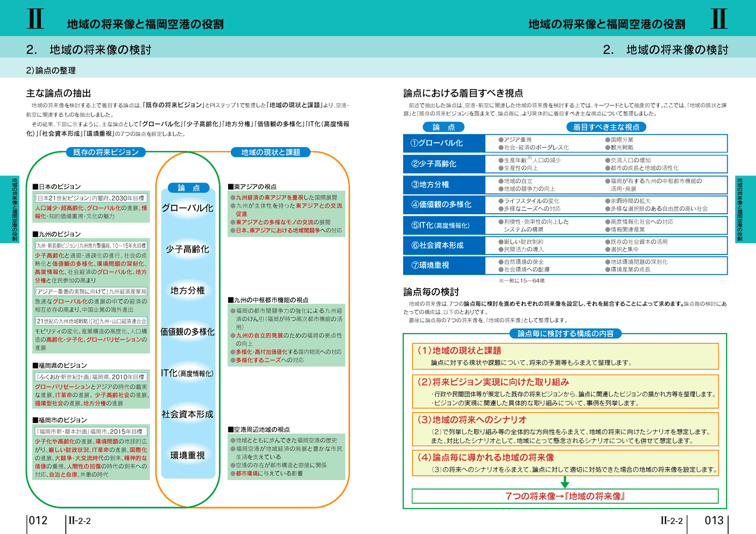Click the (4)論点毎に導かれる地域の将来像 title
The image size is (756, 534).
[485, 457]
